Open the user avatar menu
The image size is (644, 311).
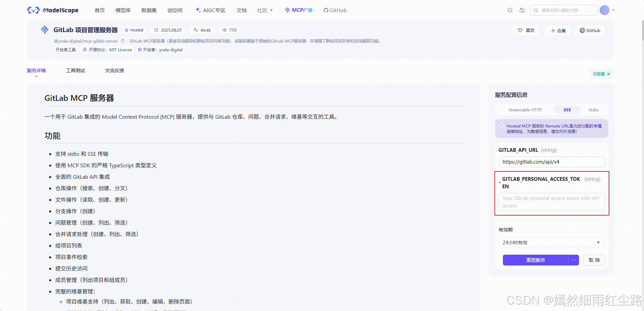(x=605, y=10)
